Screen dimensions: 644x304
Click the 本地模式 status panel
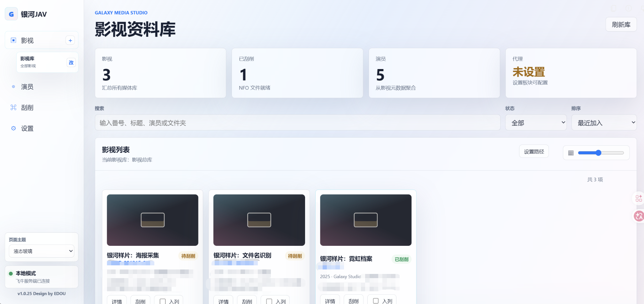[42, 277]
